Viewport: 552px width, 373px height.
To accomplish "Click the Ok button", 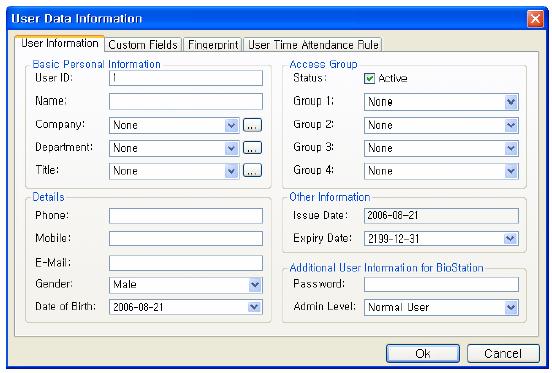I will [423, 353].
